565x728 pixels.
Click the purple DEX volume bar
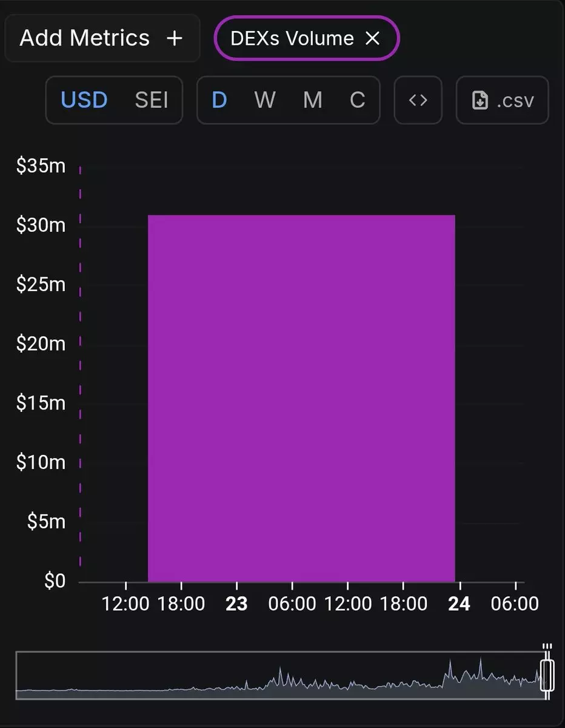point(301,398)
